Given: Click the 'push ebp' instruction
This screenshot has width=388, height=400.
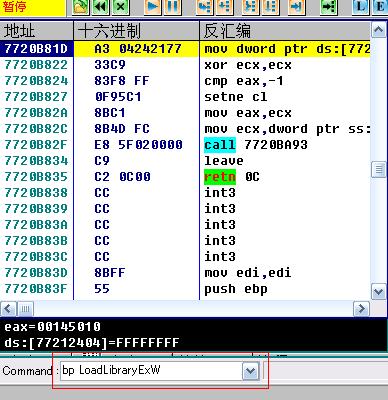Looking at the screenshot, I should click(236, 289).
